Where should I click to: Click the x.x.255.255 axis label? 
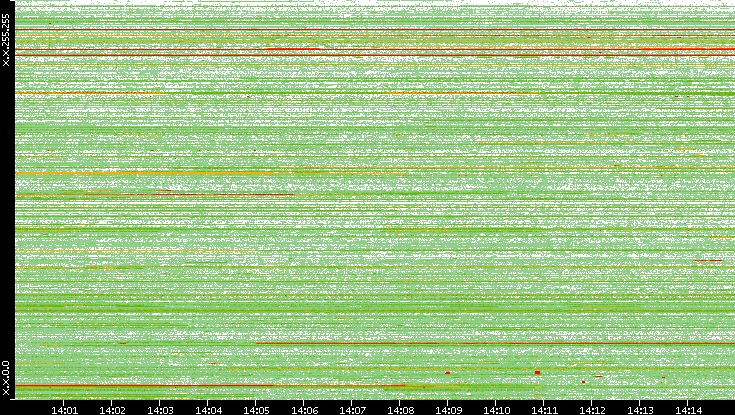pos(6,40)
